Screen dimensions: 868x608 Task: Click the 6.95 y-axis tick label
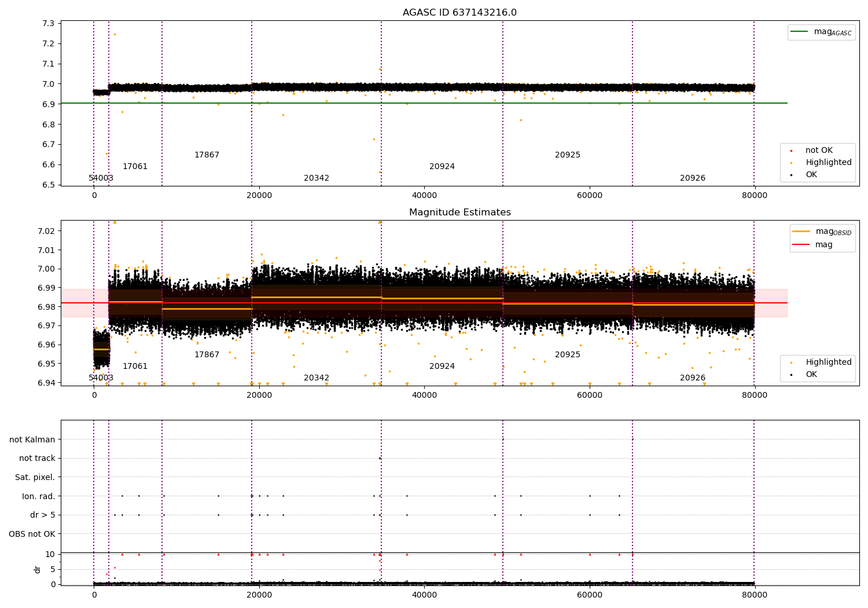47,364
